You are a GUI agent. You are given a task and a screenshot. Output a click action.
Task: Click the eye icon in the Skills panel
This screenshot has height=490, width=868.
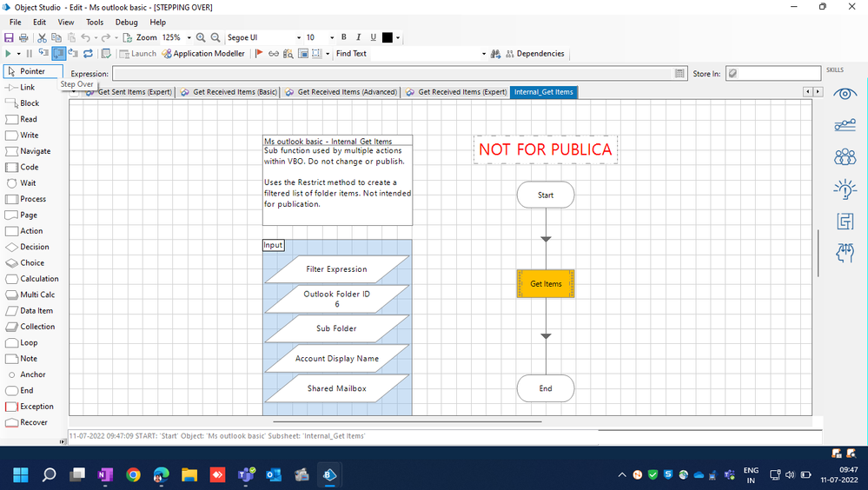(844, 94)
